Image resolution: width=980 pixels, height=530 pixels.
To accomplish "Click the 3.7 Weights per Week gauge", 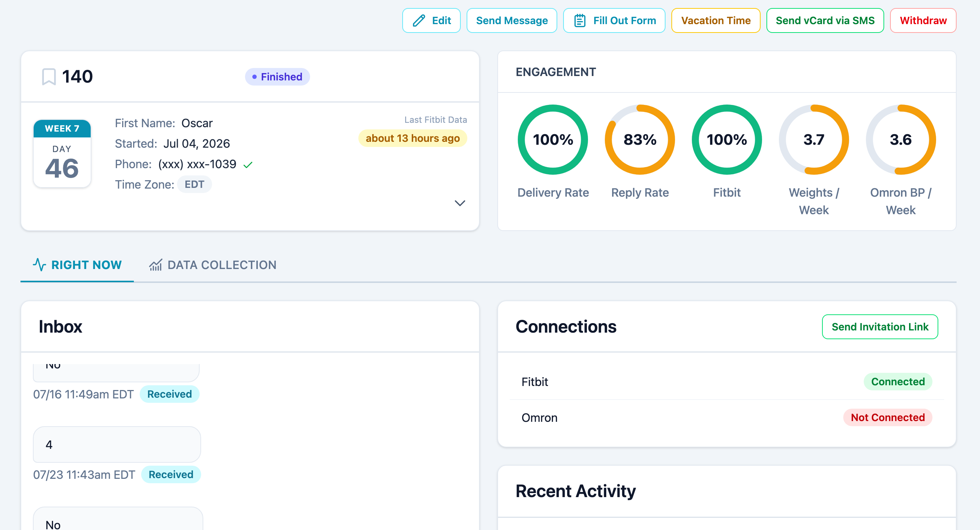I will point(814,140).
